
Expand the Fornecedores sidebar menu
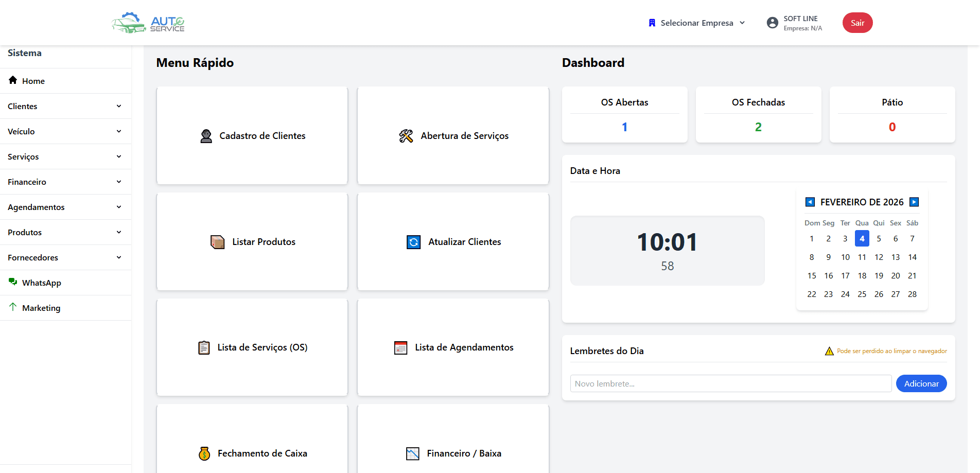pyautogui.click(x=65, y=257)
